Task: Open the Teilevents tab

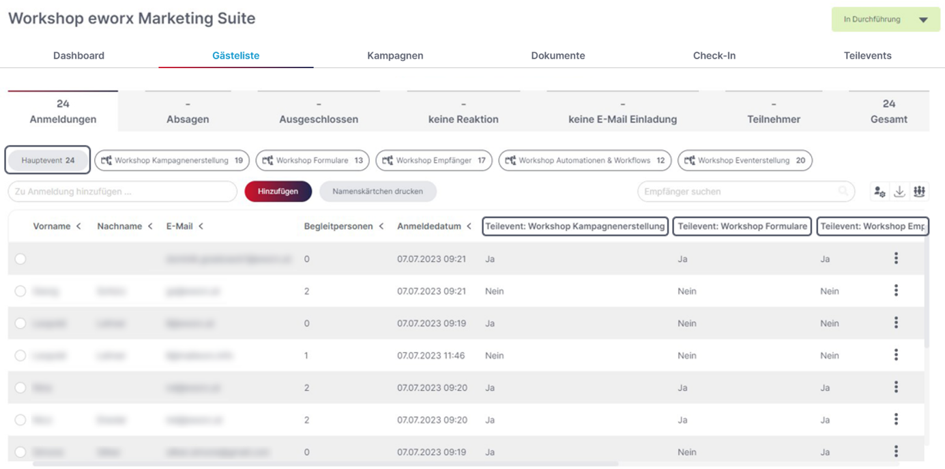Action: point(868,55)
